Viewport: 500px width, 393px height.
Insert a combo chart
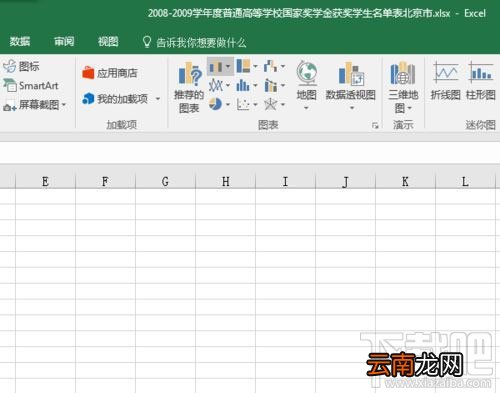point(270,86)
